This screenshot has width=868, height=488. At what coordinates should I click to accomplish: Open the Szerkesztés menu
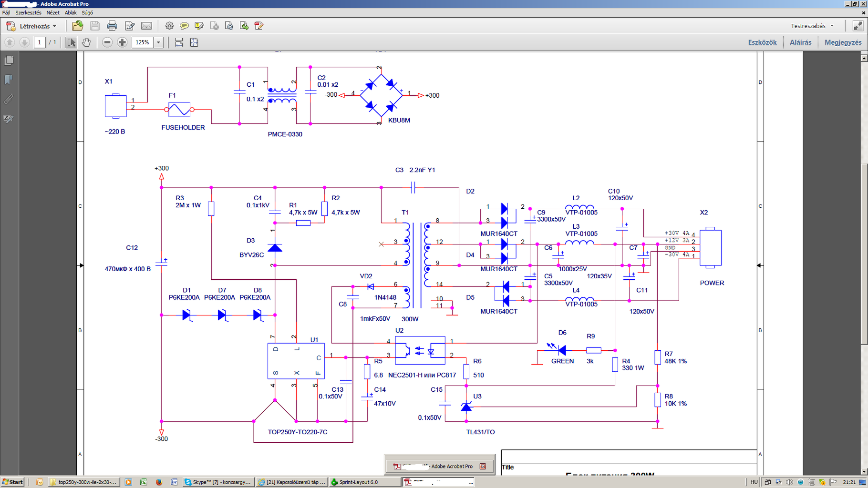tap(29, 13)
